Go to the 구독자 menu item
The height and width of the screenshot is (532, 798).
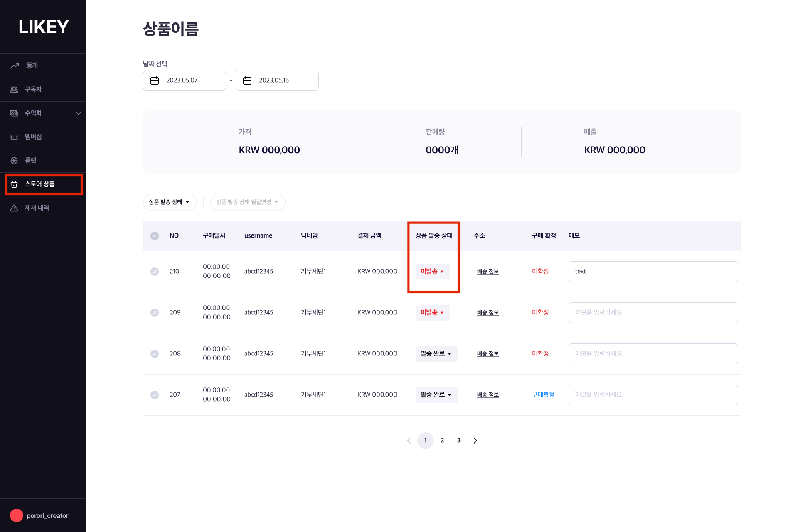pos(33,90)
